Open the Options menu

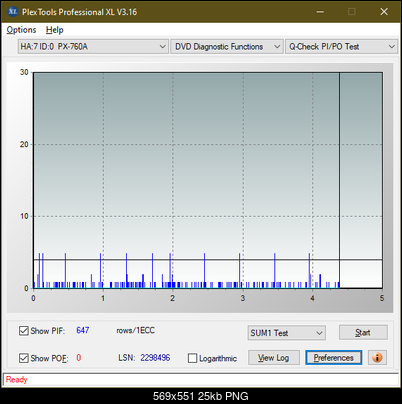[21, 30]
